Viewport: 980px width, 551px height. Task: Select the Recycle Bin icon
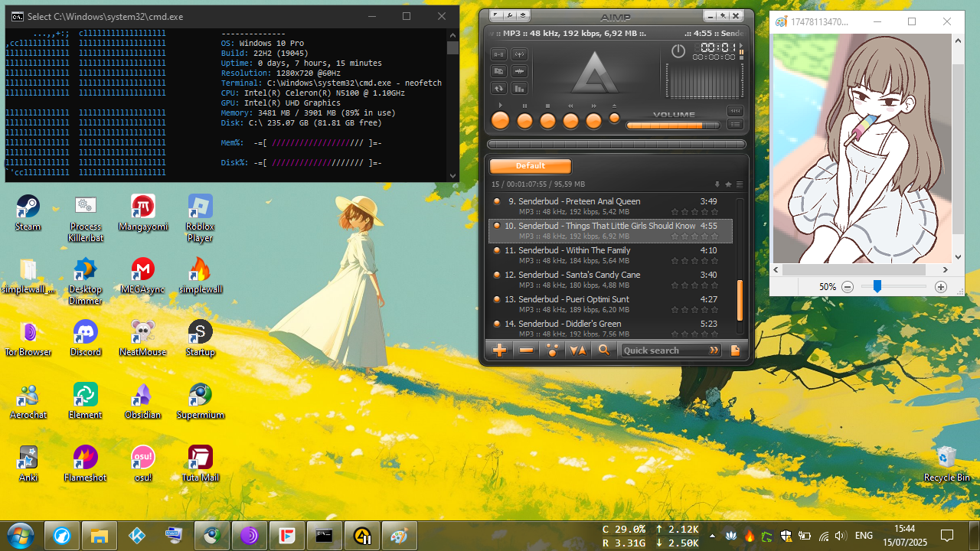[x=947, y=463]
